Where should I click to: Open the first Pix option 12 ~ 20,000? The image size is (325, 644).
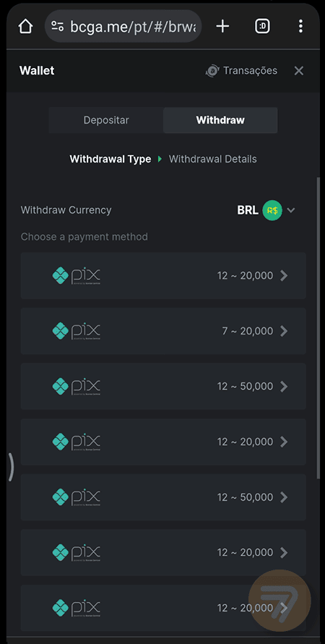coord(163,275)
